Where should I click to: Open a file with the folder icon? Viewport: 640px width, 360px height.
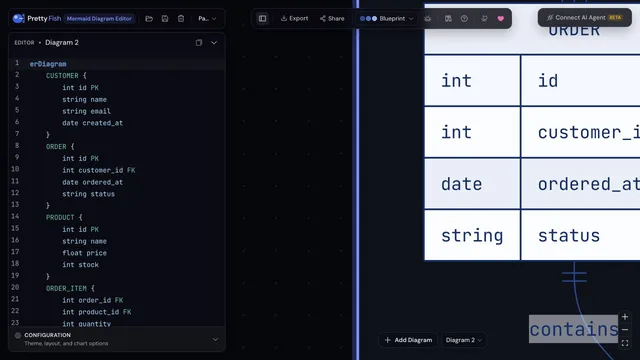[149, 18]
